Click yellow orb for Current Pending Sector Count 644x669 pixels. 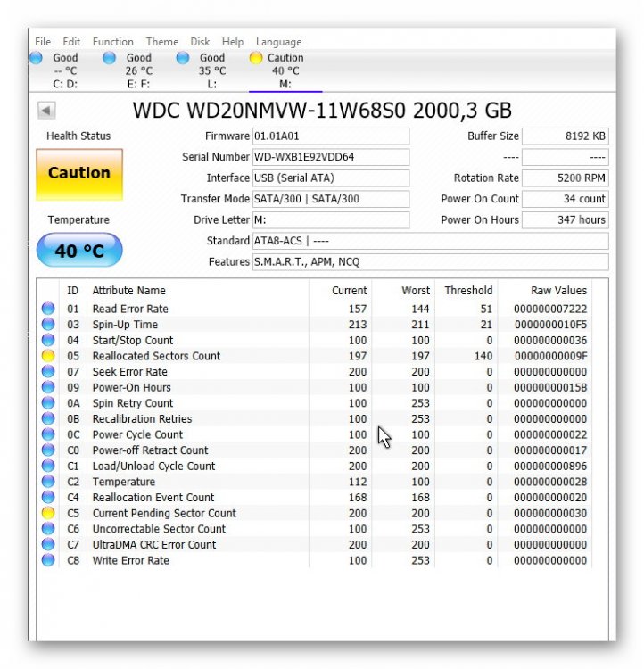pyautogui.click(x=48, y=513)
